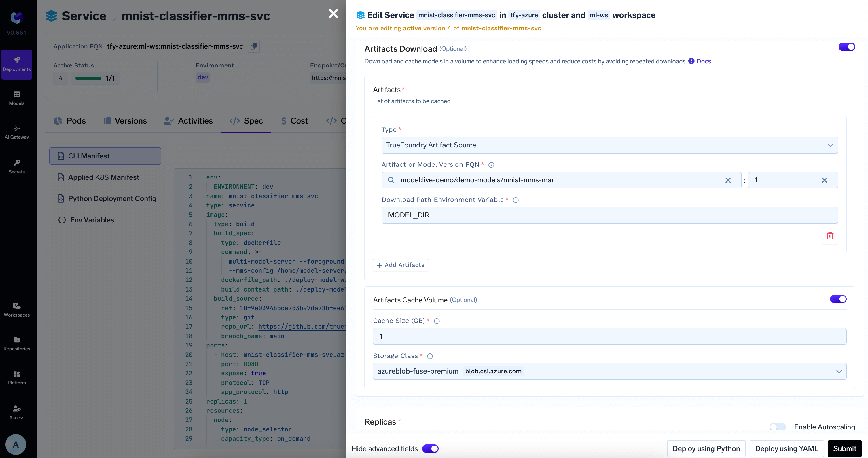Click Deploy using Python

coord(706,448)
